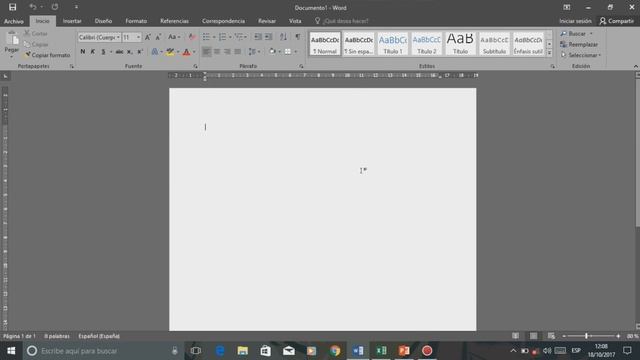
Task: Click the text effects glowing A icon
Action: pyautogui.click(x=155, y=52)
